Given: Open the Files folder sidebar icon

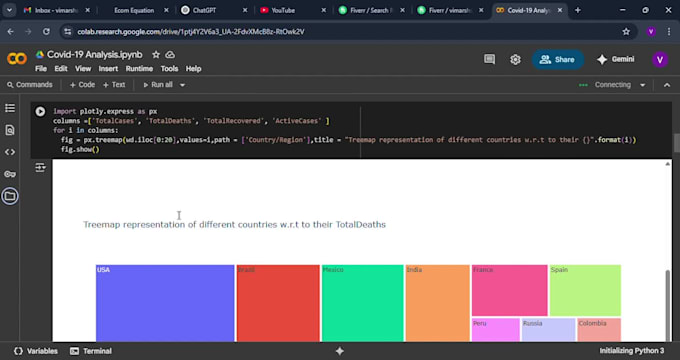Looking at the screenshot, I should 10,196.
